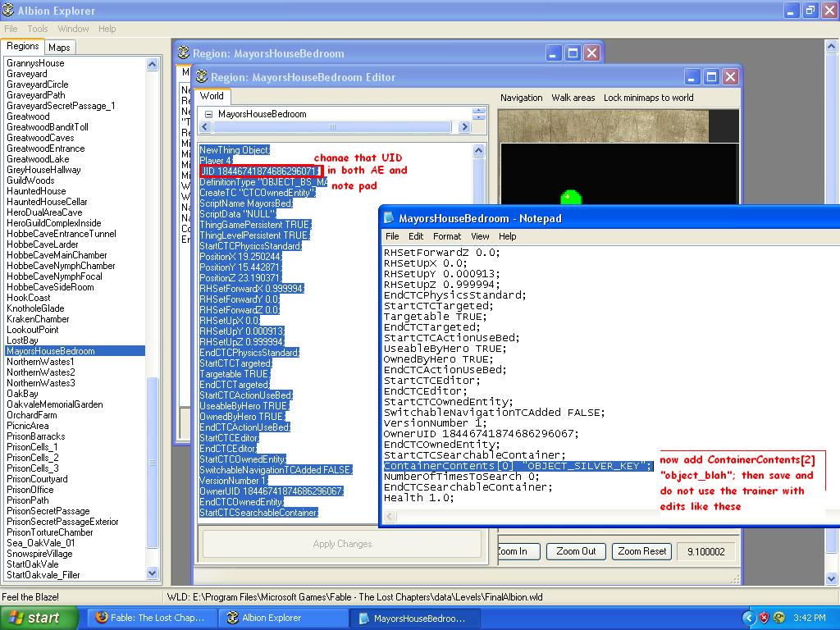Screen dimensions: 840x630
Task: Expand hidden system tray icons
Action: [748, 618]
